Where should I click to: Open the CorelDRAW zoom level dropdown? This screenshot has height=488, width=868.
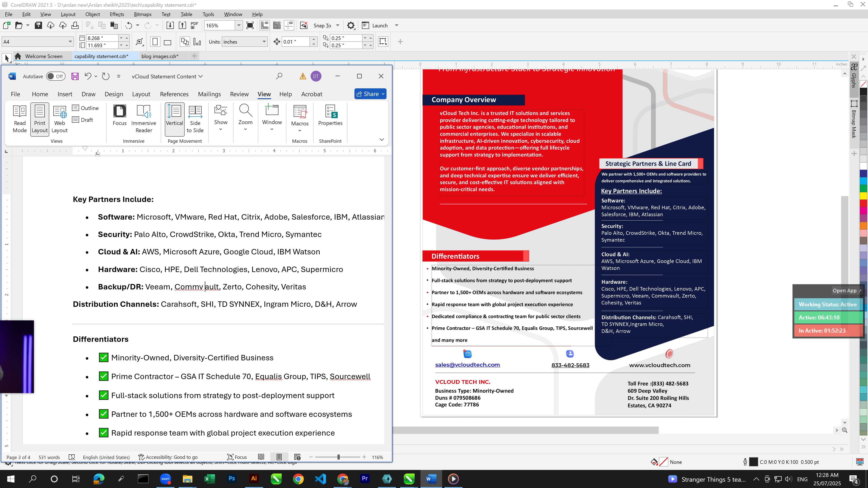coord(239,25)
